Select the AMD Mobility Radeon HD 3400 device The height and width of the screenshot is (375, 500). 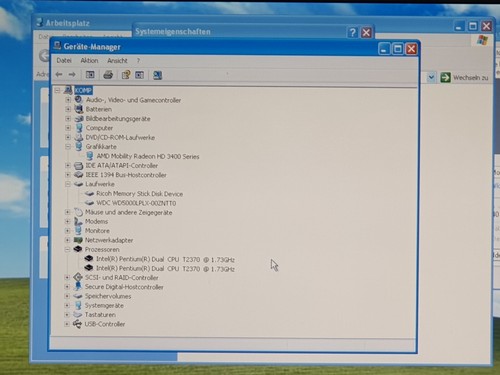coord(148,156)
